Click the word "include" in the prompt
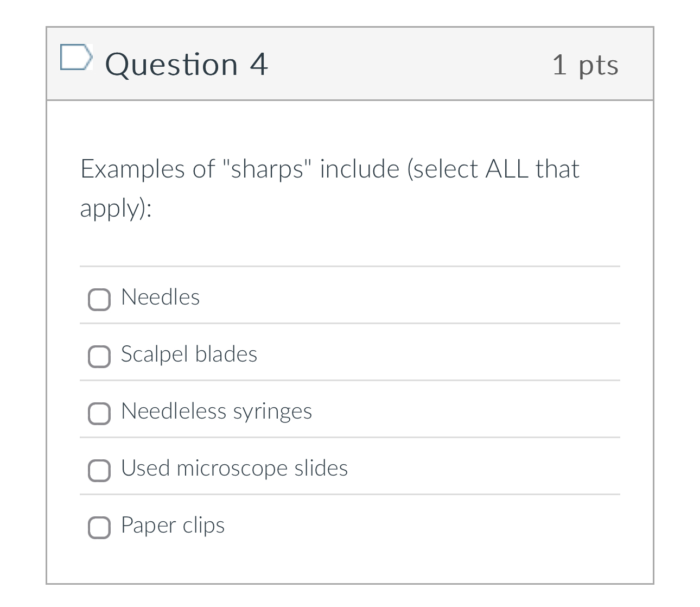Screen dimensions: 700x607 [x=360, y=169]
